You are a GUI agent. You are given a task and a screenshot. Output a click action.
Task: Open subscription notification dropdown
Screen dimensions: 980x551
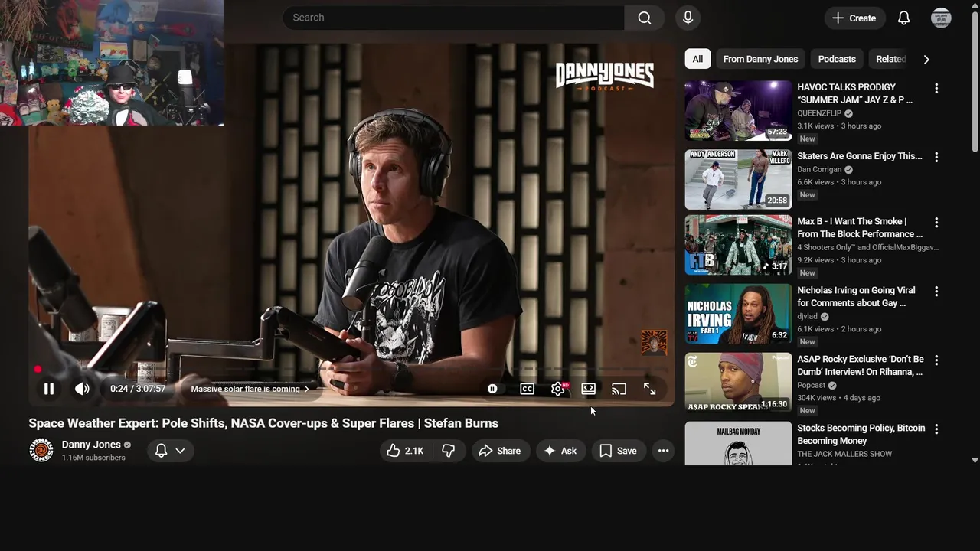(x=170, y=451)
